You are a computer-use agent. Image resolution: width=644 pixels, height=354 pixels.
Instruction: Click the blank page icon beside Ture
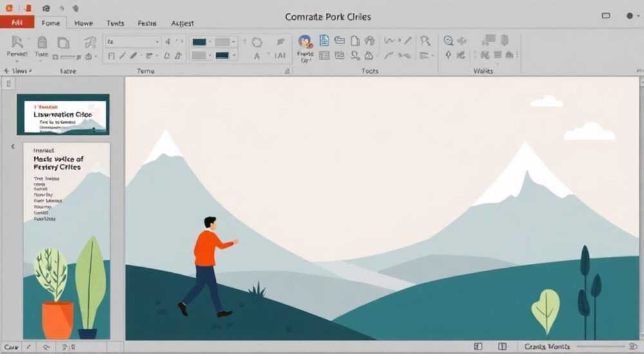pyautogui.click(x=63, y=42)
